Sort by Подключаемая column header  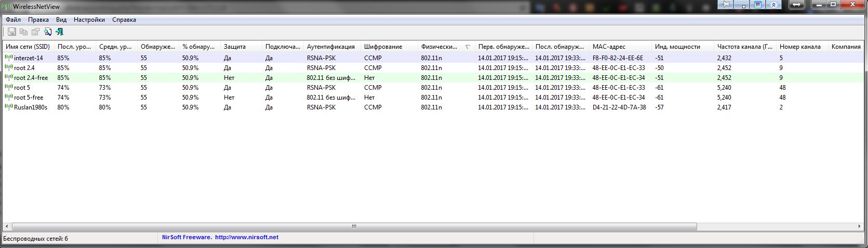tap(283, 47)
